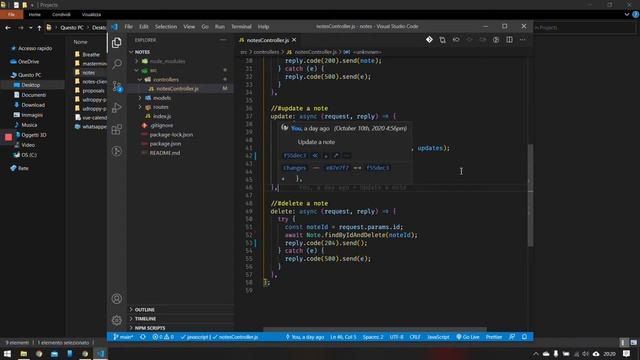Screen dimensions: 640x360
Task: Open the Accounts menu in the activity bar
Action: click(x=117, y=299)
